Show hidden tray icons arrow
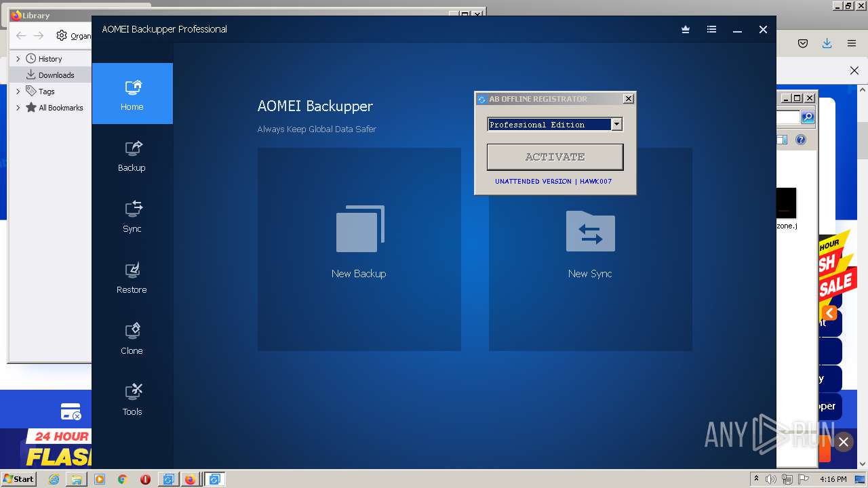The image size is (868, 488). coord(756,479)
